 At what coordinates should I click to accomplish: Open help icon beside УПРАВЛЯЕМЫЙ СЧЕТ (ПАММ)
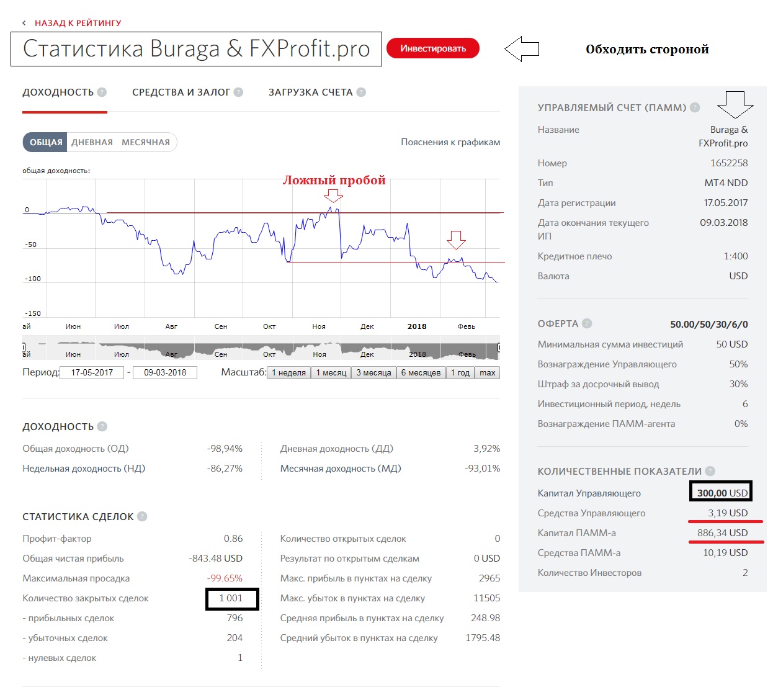click(695, 107)
